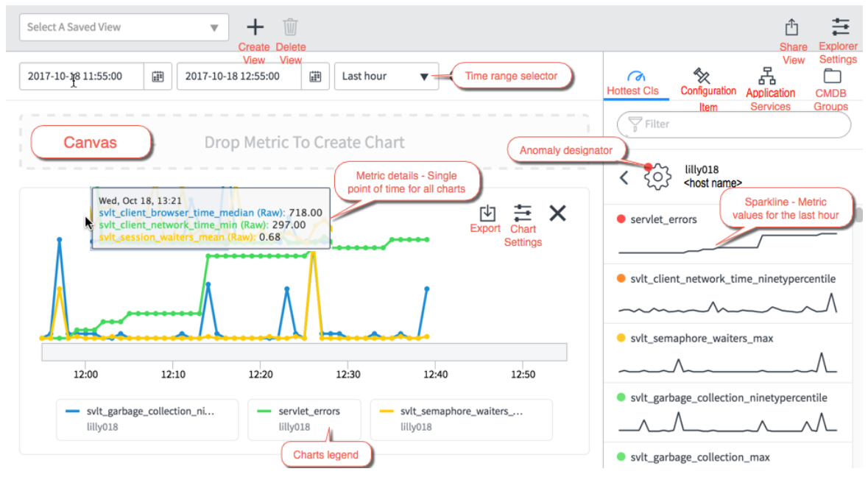Screen dimensions: 868x477
Task: Toggle svlt_garbage_collection legend entry
Action: click(147, 419)
